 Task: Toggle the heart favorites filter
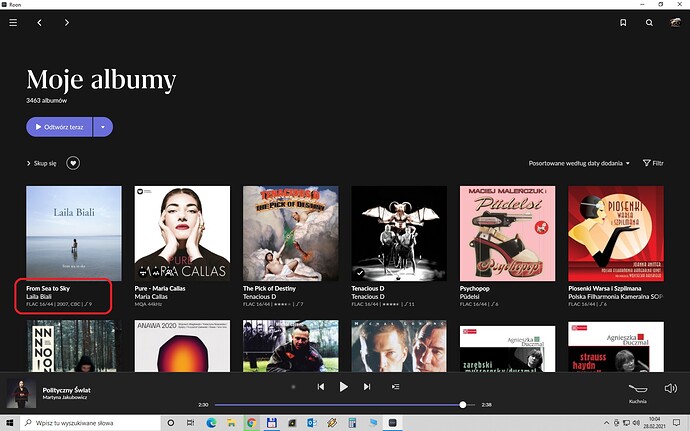(73, 163)
